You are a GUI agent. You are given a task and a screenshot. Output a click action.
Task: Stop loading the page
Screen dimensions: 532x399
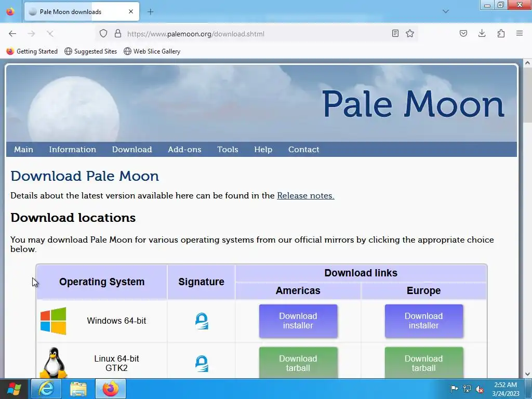[x=50, y=34]
